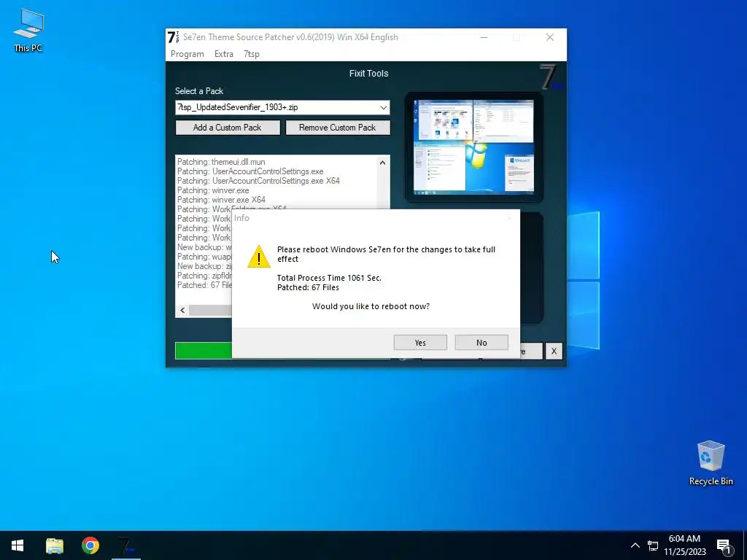Screen dimensions: 747x560
Task: Open the Recycle Bin desktop icon
Action: [x=711, y=462]
